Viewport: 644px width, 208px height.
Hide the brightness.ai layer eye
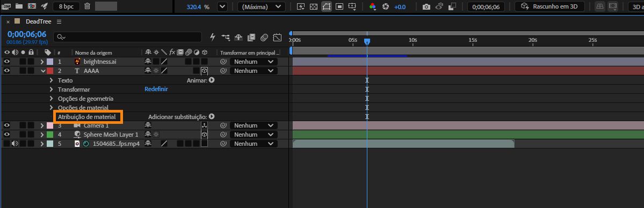pyautogui.click(x=7, y=62)
